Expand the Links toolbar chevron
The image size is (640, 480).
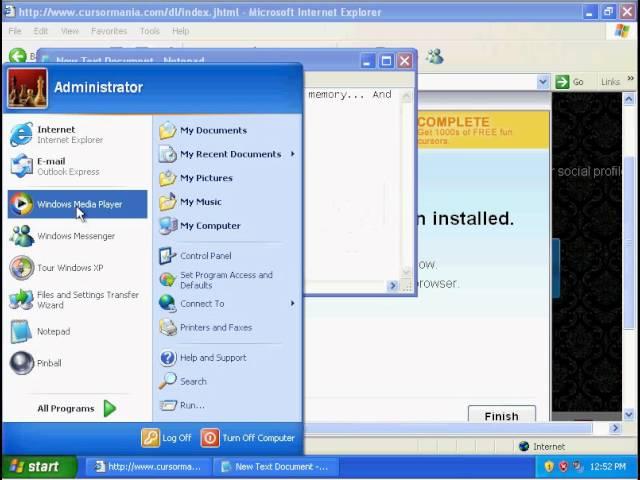point(631,78)
